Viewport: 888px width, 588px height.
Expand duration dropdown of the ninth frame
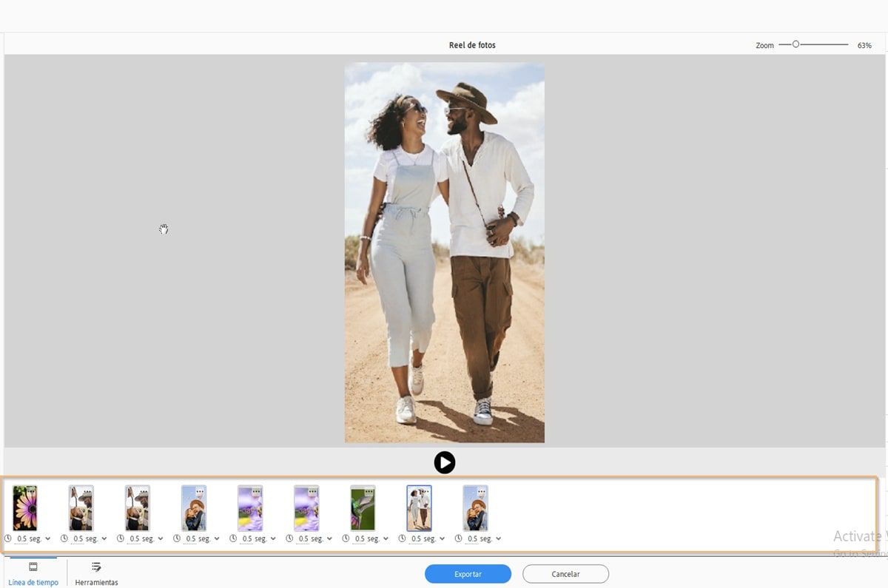pyautogui.click(x=498, y=539)
